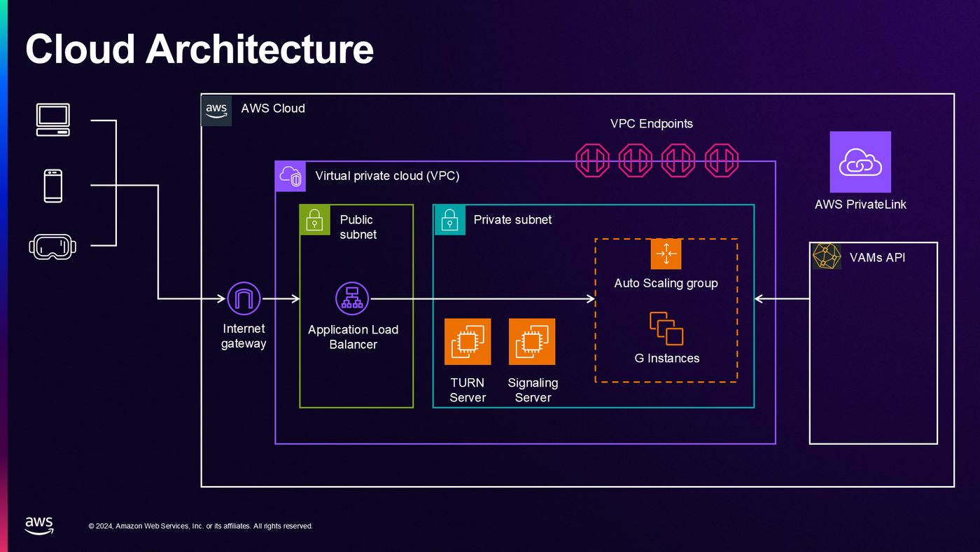Select the rightmost VPC endpoint icon
This screenshot has height=552, width=980.
(x=722, y=160)
